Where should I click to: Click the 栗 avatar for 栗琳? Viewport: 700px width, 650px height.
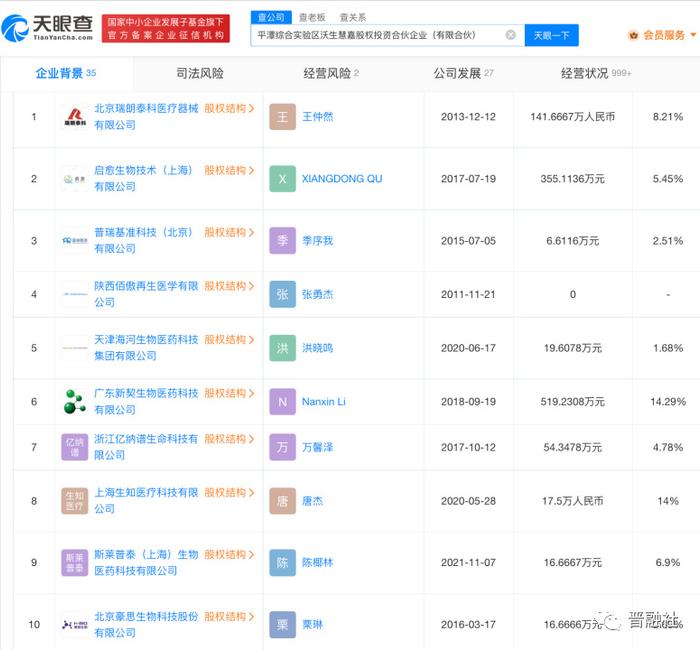click(283, 625)
